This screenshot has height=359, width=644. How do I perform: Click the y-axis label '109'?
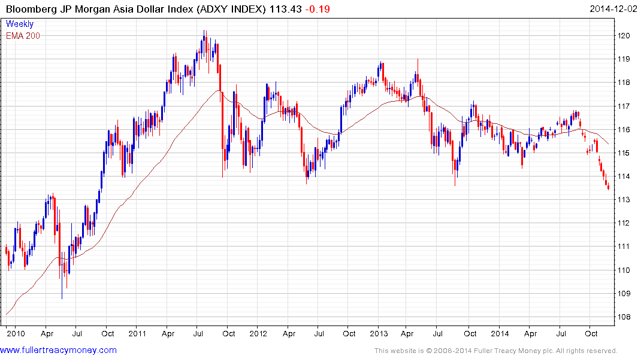(624, 294)
